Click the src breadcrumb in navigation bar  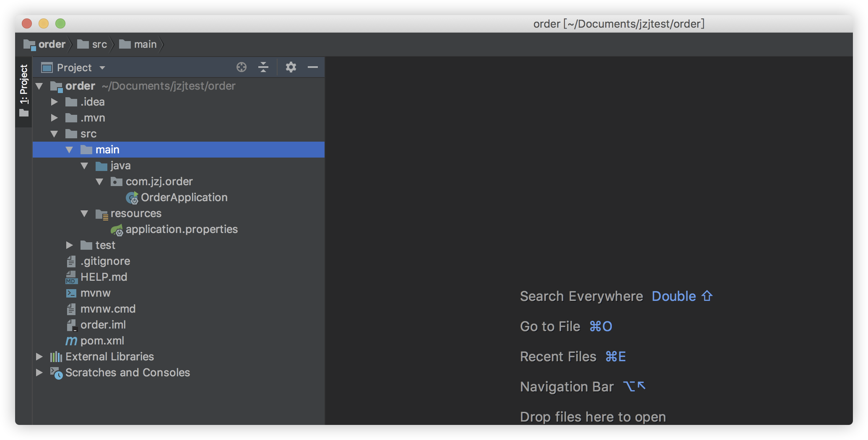pos(92,44)
